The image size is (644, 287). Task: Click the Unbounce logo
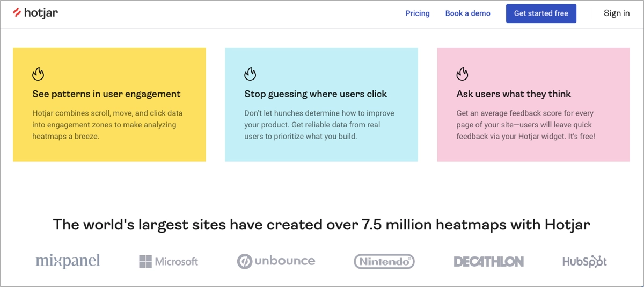(x=276, y=261)
